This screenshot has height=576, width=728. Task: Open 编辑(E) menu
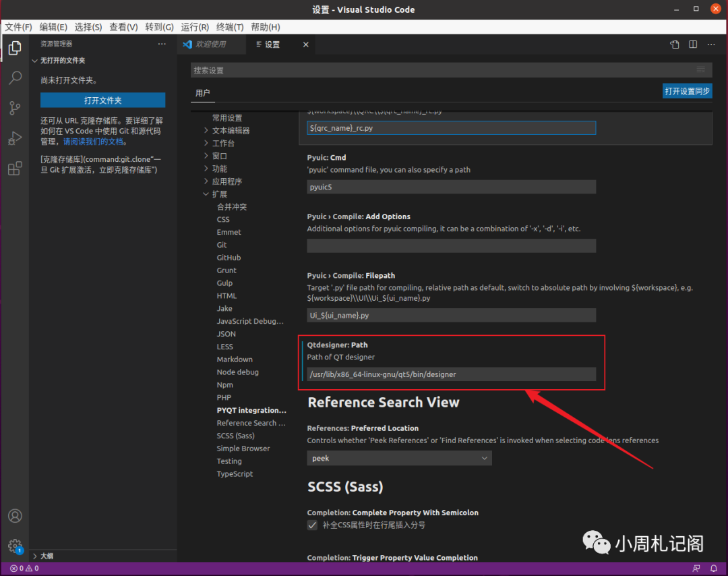53,27
